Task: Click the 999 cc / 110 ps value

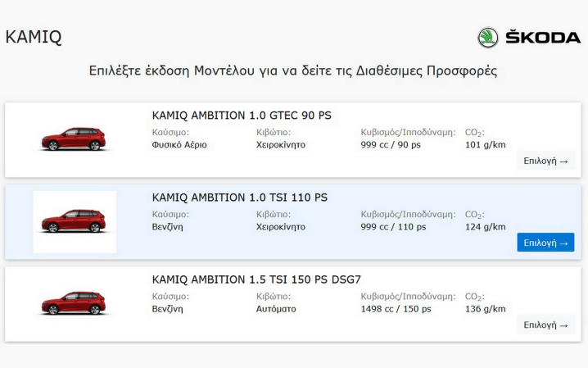Action: coord(391,227)
